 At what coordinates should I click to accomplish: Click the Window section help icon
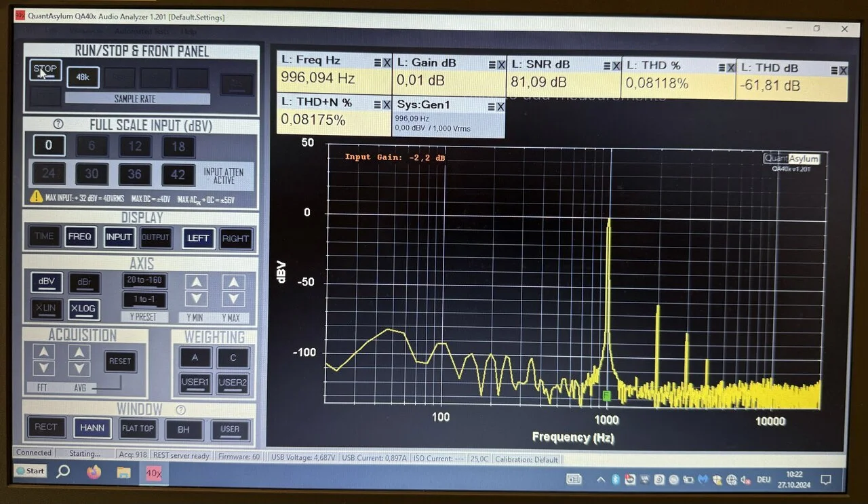tap(180, 410)
